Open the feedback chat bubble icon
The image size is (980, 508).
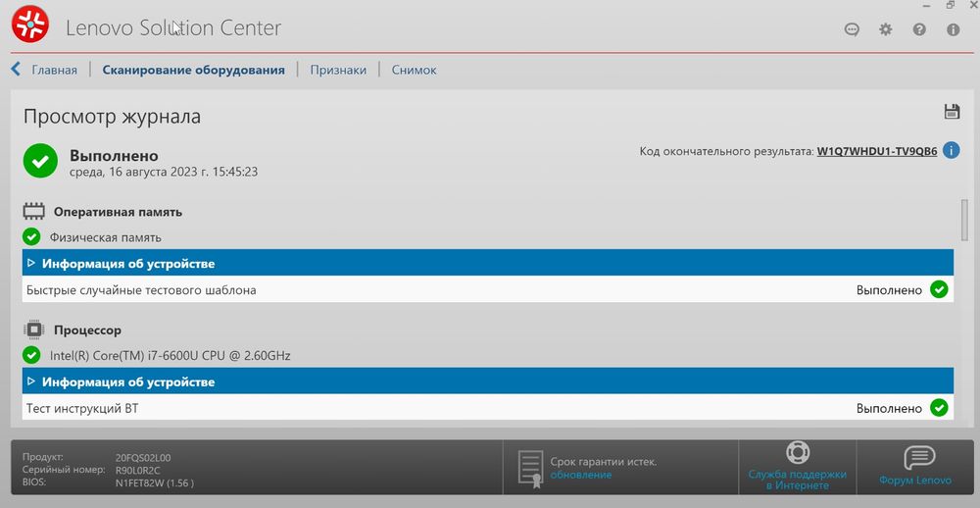[852, 29]
